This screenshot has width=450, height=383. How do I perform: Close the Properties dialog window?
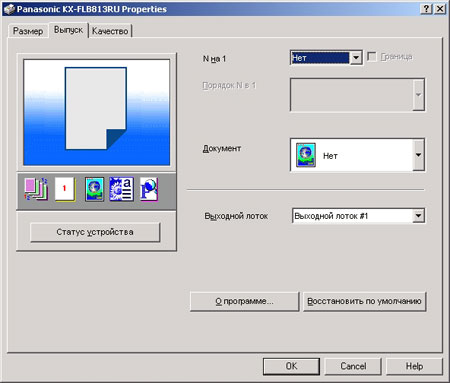tap(440, 9)
